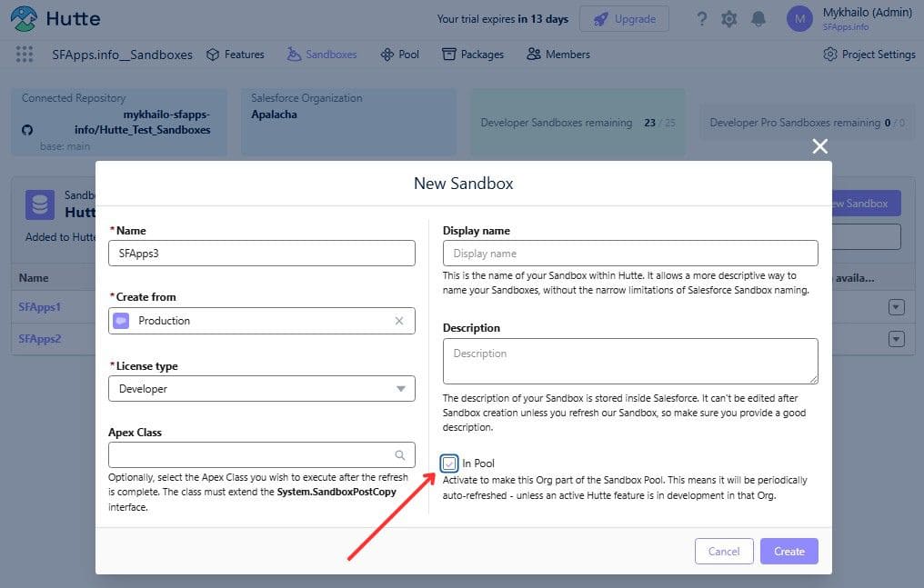The height and width of the screenshot is (588, 924).
Task: Open the app launcher grid icon
Action: point(25,55)
